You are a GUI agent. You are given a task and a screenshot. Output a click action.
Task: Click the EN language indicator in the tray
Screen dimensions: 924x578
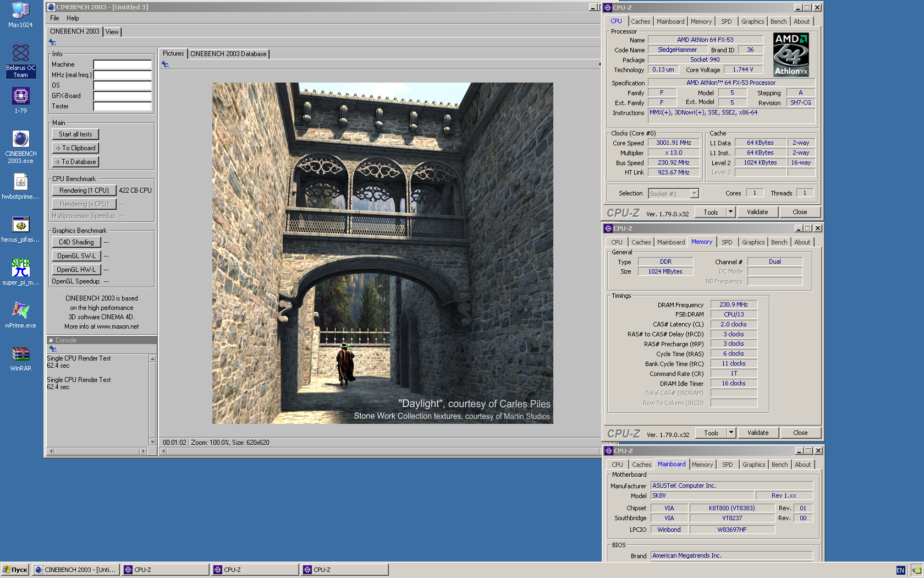point(900,570)
